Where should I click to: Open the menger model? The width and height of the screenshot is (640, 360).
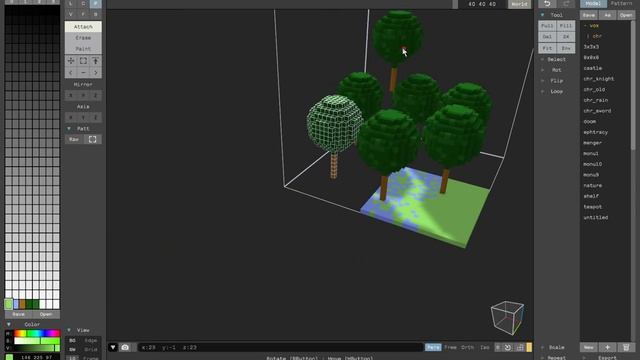point(593,143)
